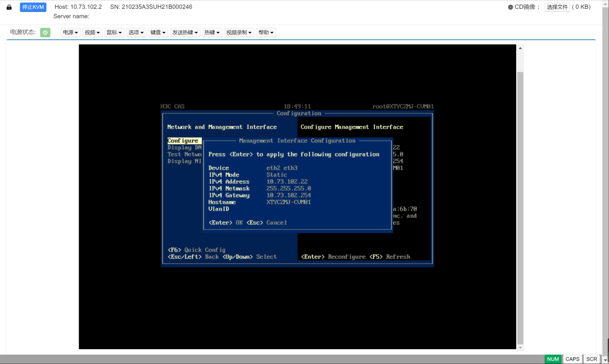The height and width of the screenshot is (364, 609).
Task: Open the 键盘 keyboard dropdown
Action: coord(158,32)
